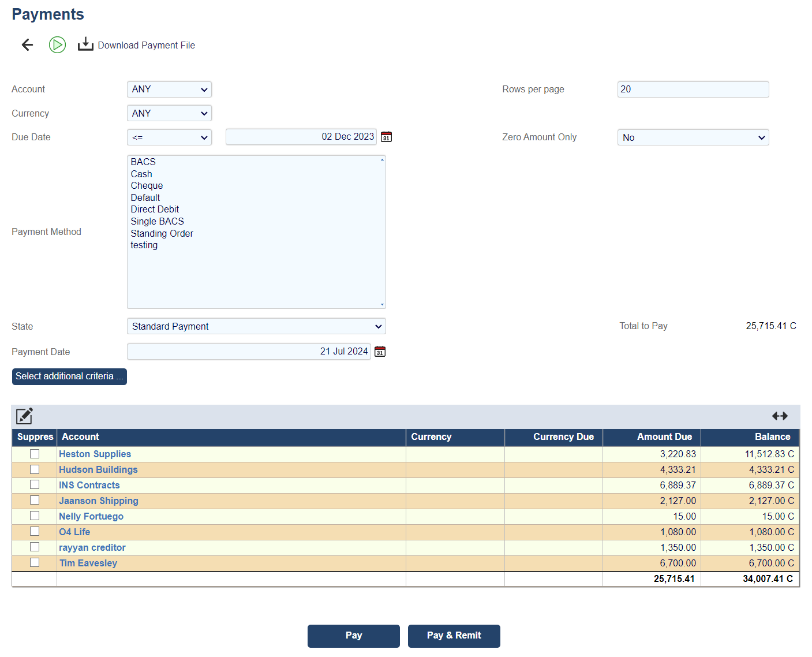Expand the Zero Amount Only dropdown
Image resolution: width=812 pixels, height=657 pixels.
pos(693,137)
